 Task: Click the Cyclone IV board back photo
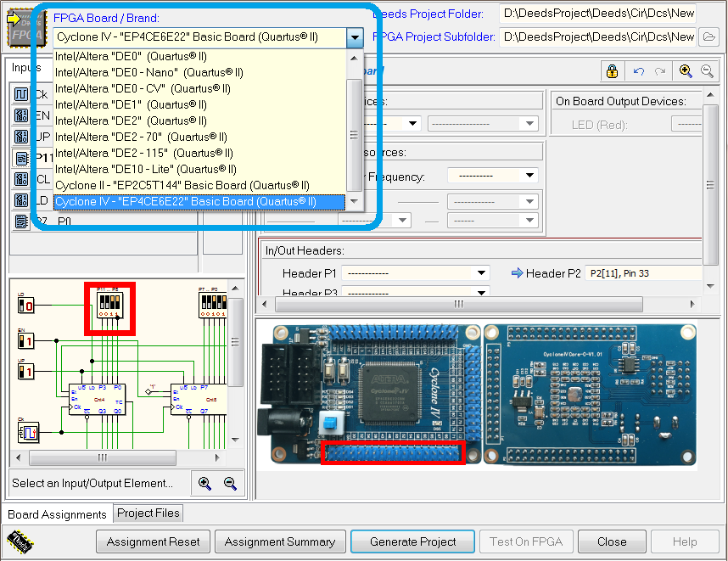[590, 395]
